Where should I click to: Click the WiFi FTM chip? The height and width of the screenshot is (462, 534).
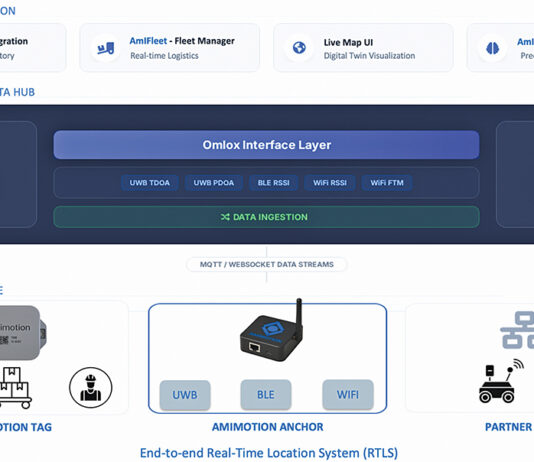click(387, 183)
